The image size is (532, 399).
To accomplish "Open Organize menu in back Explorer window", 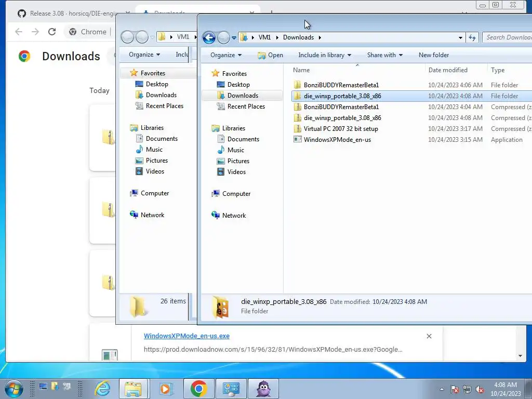I will click(144, 54).
